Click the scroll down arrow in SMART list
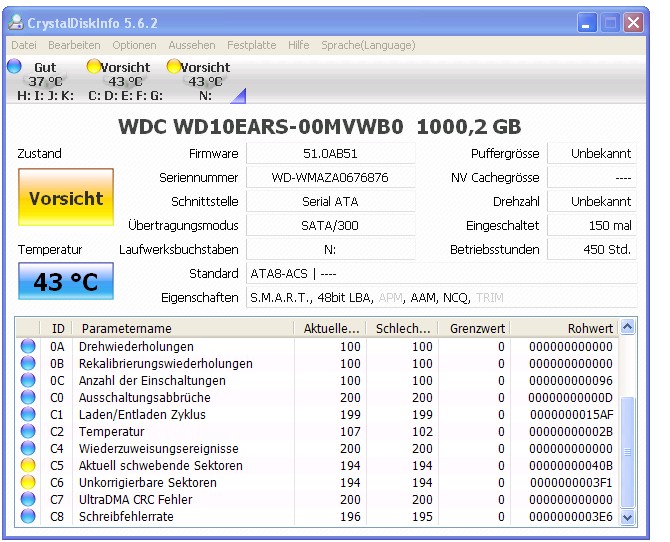Image resolution: width=670 pixels, height=542 pixels. 627,517
